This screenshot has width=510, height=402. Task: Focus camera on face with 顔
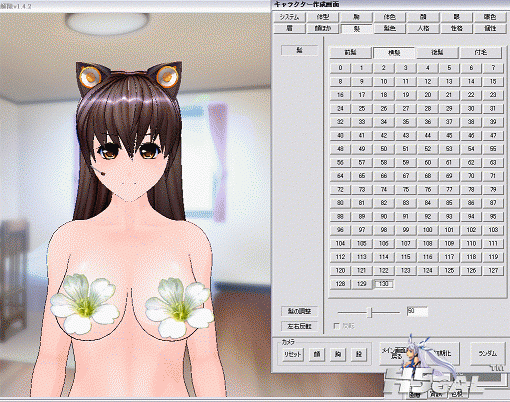[317, 354]
